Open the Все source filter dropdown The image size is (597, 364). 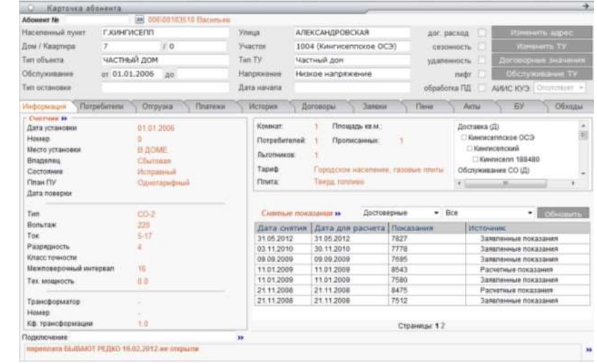tap(489, 213)
